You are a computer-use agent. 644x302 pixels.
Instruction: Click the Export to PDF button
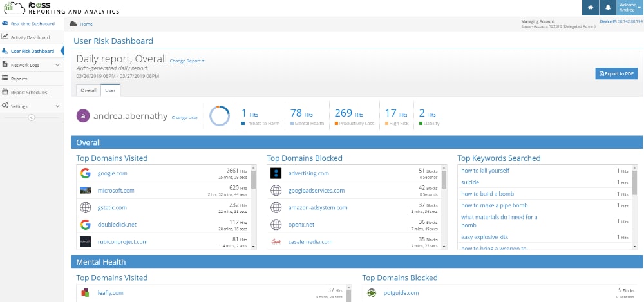[x=616, y=73]
